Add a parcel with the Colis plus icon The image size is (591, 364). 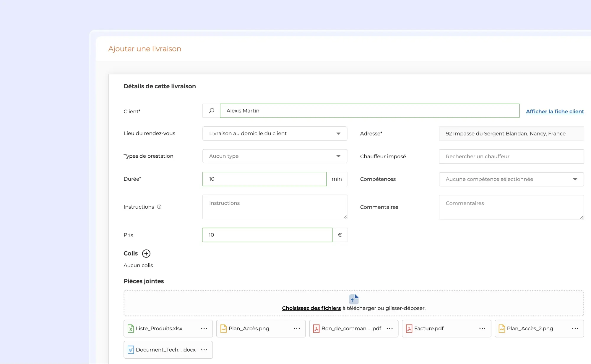146,253
